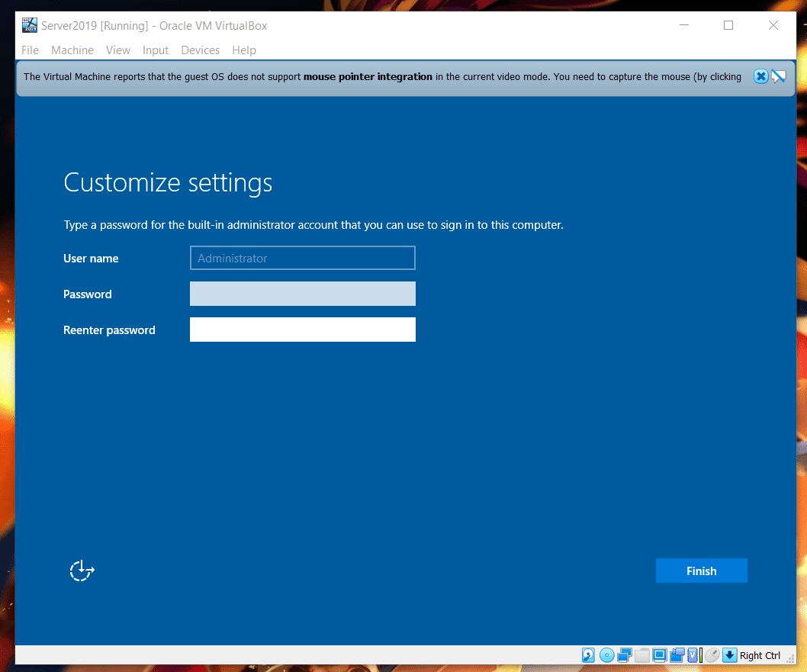Dismiss the mouse integration notification
Image resolution: width=807 pixels, height=672 pixels.
[x=760, y=76]
